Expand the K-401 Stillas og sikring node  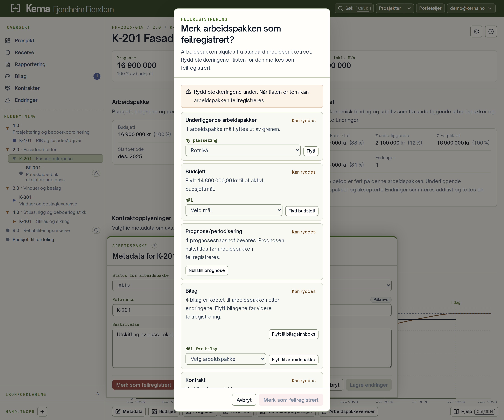(x=14, y=222)
